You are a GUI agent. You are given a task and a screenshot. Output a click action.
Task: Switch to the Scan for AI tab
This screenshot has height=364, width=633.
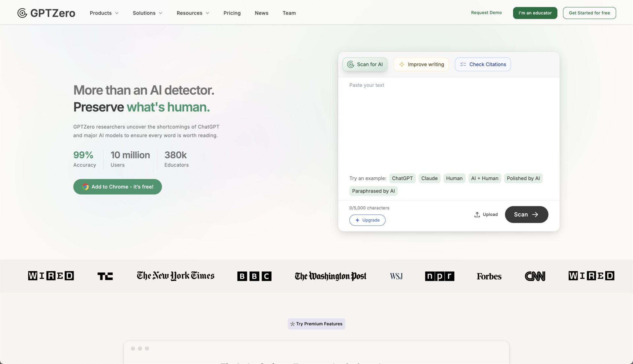pyautogui.click(x=365, y=64)
